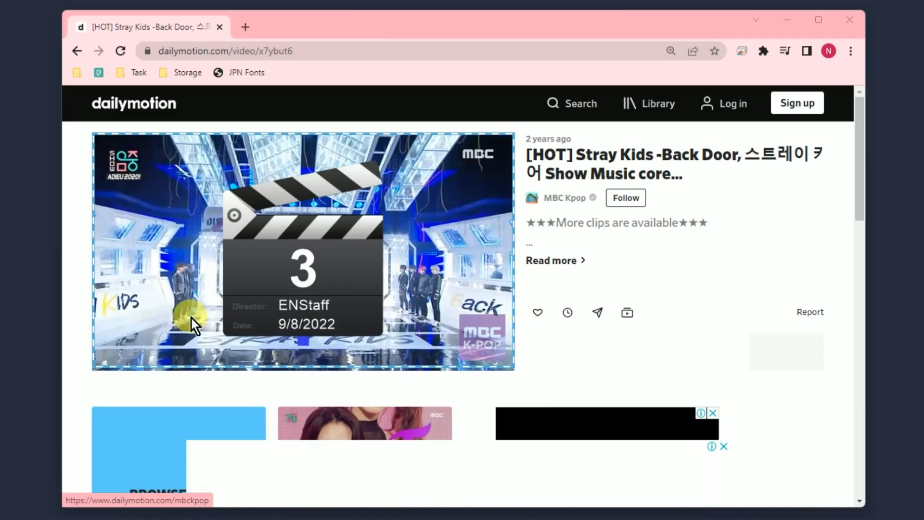Add video to playlist icon
This screenshot has height=520, width=924.
627,312
